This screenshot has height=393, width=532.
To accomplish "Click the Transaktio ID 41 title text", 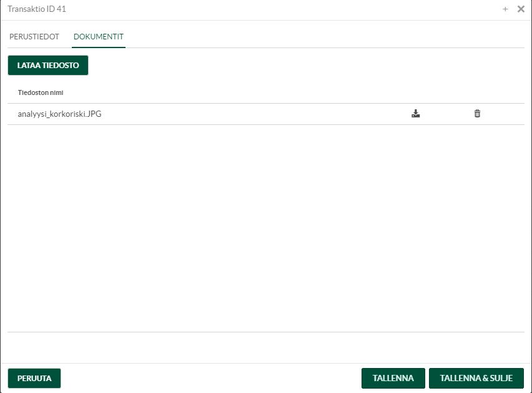I will click(37, 9).
